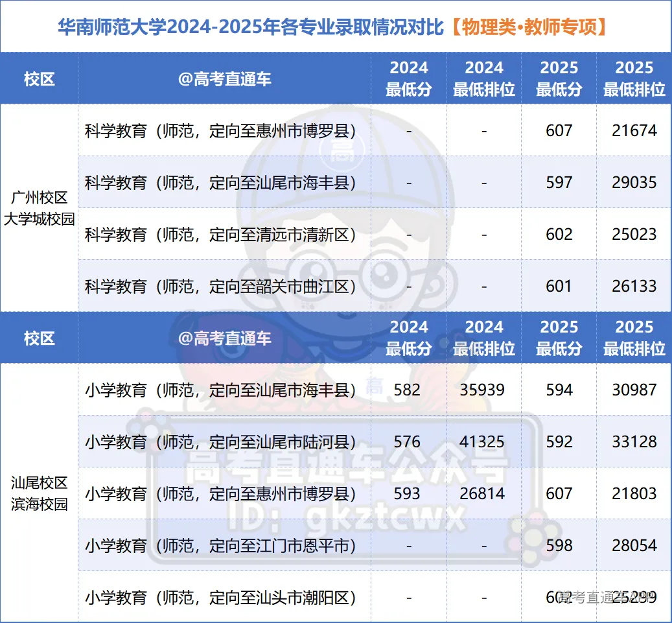
Task: Click the 汕尾校区滨海校园 campus cell
Action: [39, 493]
